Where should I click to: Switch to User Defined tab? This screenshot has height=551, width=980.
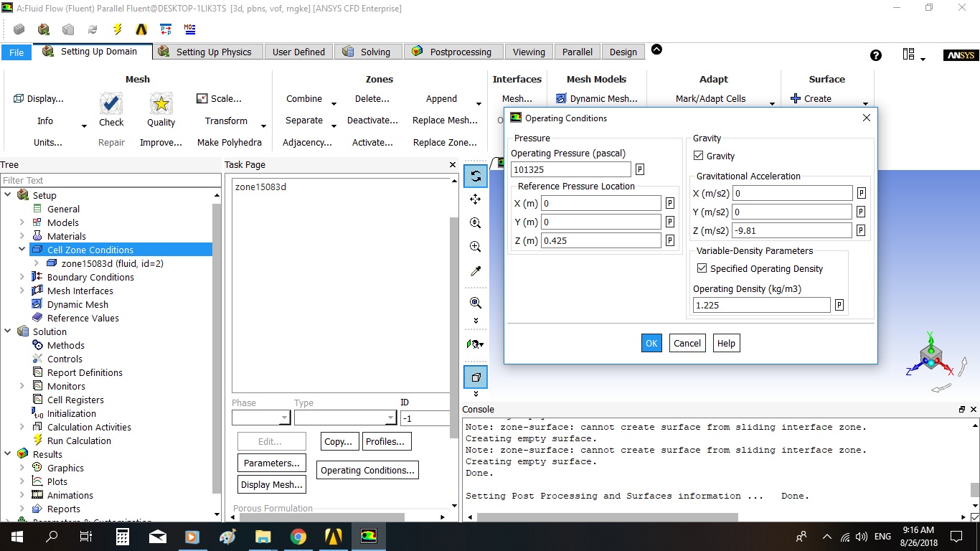pyautogui.click(x=298, y=52)
